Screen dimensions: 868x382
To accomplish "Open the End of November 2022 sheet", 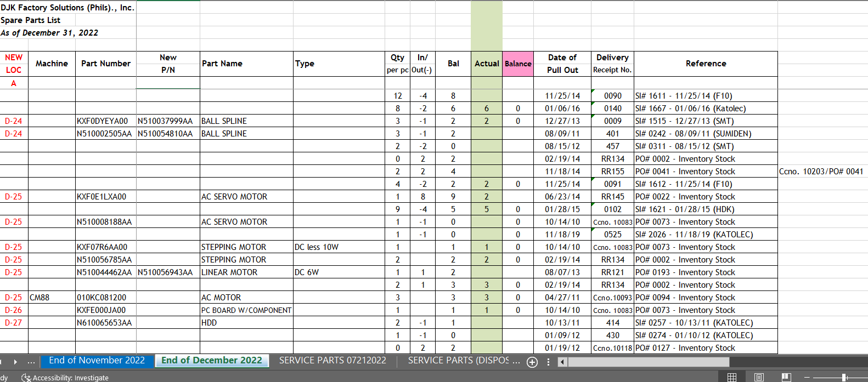I will (x=97, y=361).
